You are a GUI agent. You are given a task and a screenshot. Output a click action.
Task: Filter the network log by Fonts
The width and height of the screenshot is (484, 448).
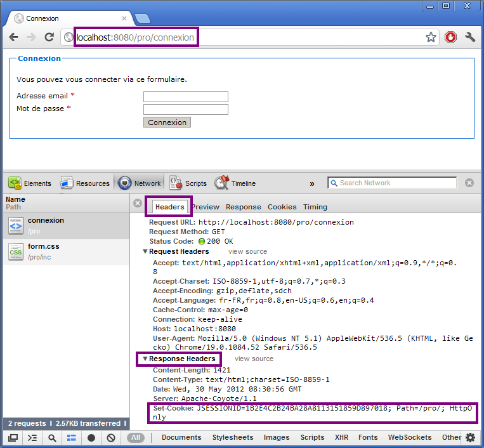pyautogui.click(x=368, y=437)
